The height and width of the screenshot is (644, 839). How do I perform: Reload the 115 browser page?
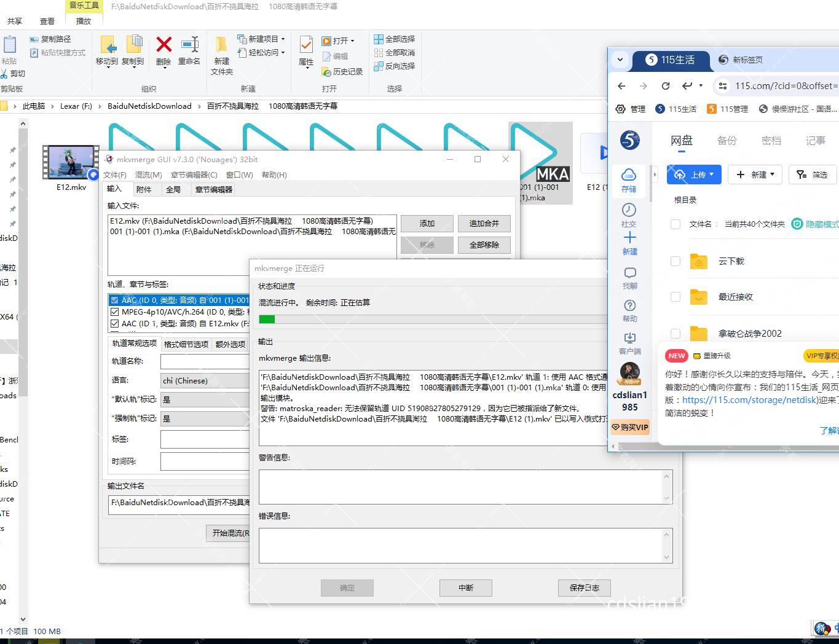point(665,86)
